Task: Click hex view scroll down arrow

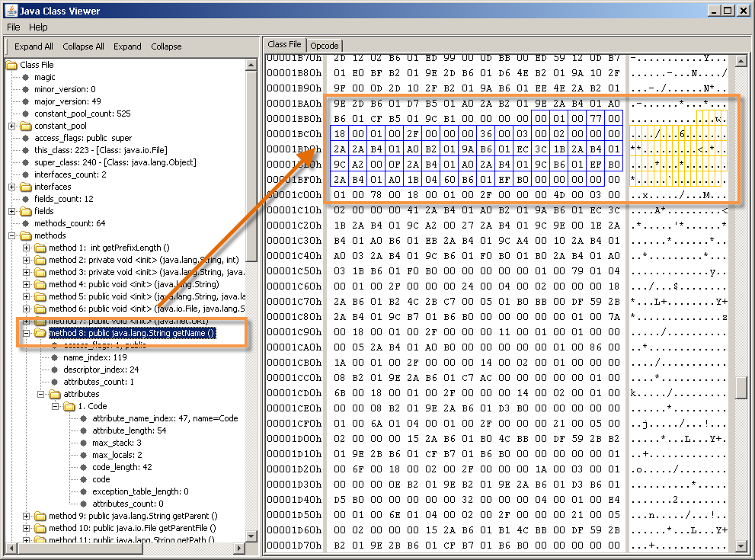Action: 741,546
